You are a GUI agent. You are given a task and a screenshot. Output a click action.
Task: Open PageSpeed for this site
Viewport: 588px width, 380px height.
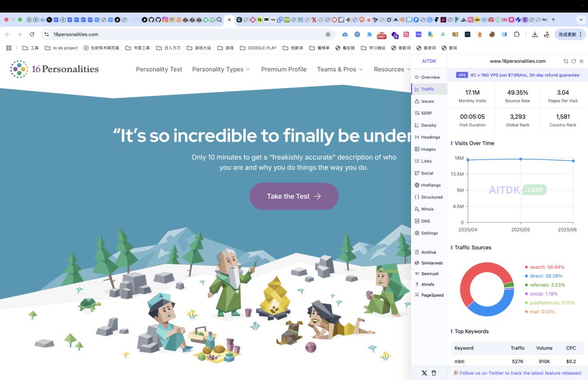[430, 295]
